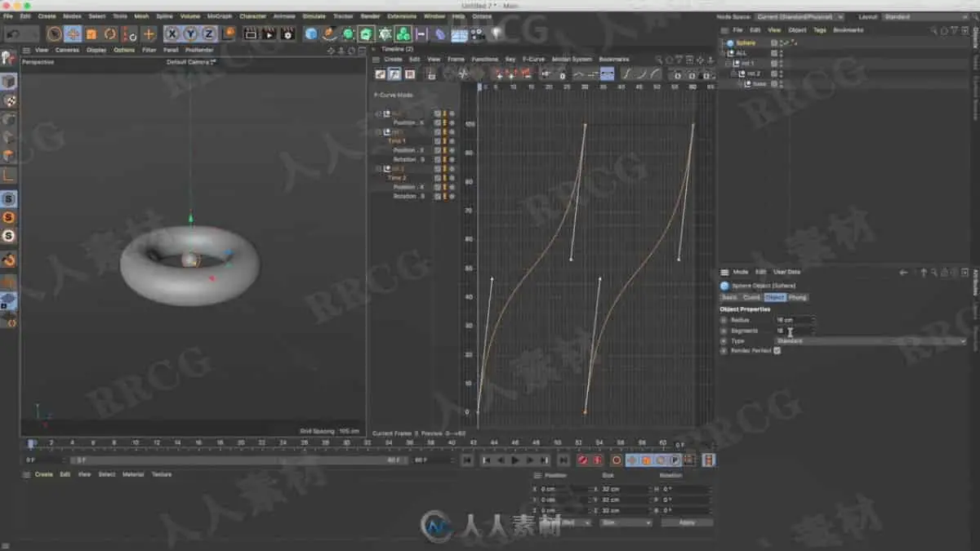Collapse rot 2 in Object Manager
This screenshot has height=551, width=980.
click(733, 73)
